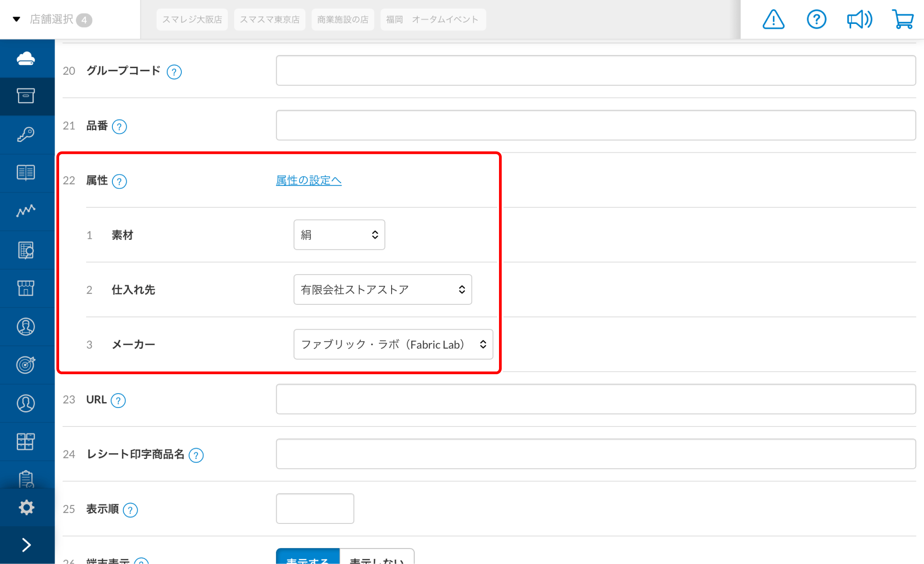This screenshot has width=924, height=564.
Task: Open the warning triangle alerts icon
Action: click(x=773, y=19)
